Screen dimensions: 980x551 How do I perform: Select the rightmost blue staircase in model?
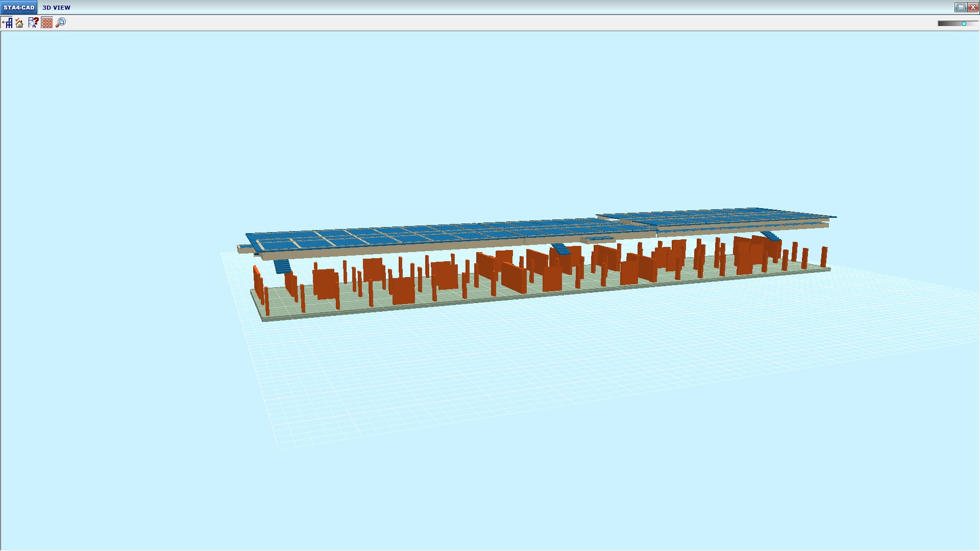(x=771, y=236)
